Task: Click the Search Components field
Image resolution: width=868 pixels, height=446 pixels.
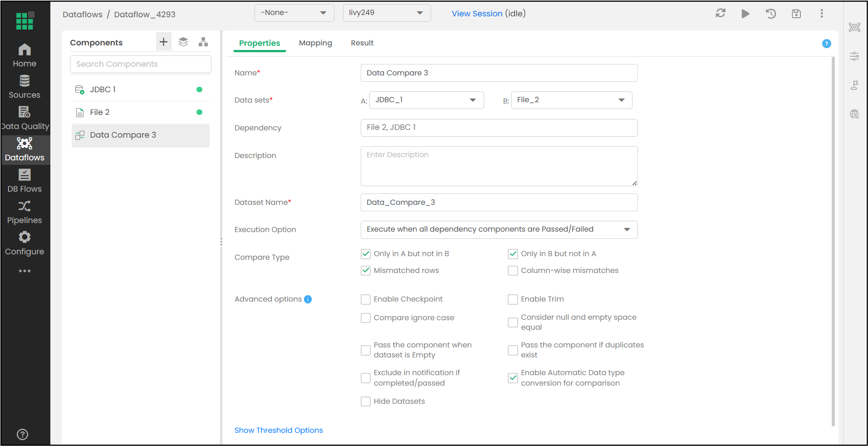Action: pyautogui.click(x=141, y=64)
